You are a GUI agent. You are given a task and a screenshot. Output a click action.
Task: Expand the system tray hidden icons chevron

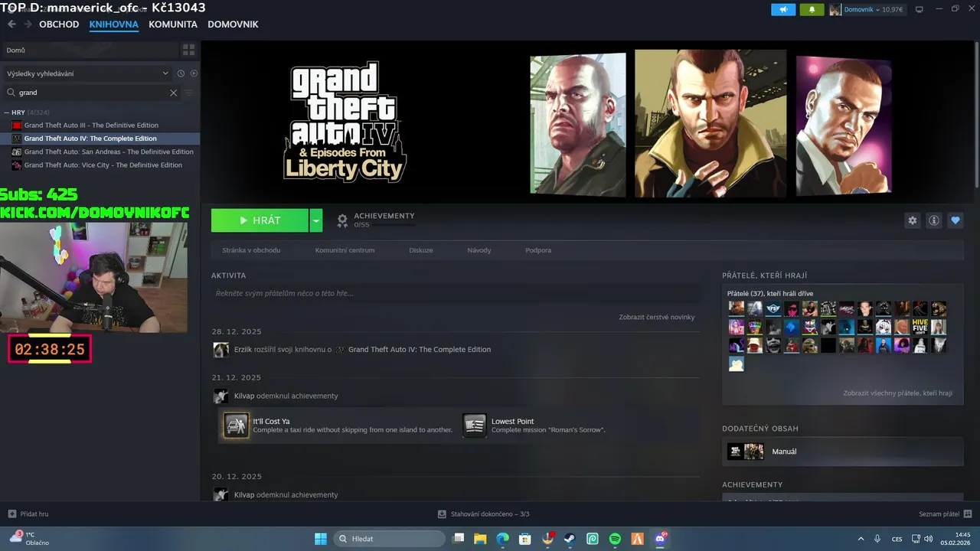[861, 539]
